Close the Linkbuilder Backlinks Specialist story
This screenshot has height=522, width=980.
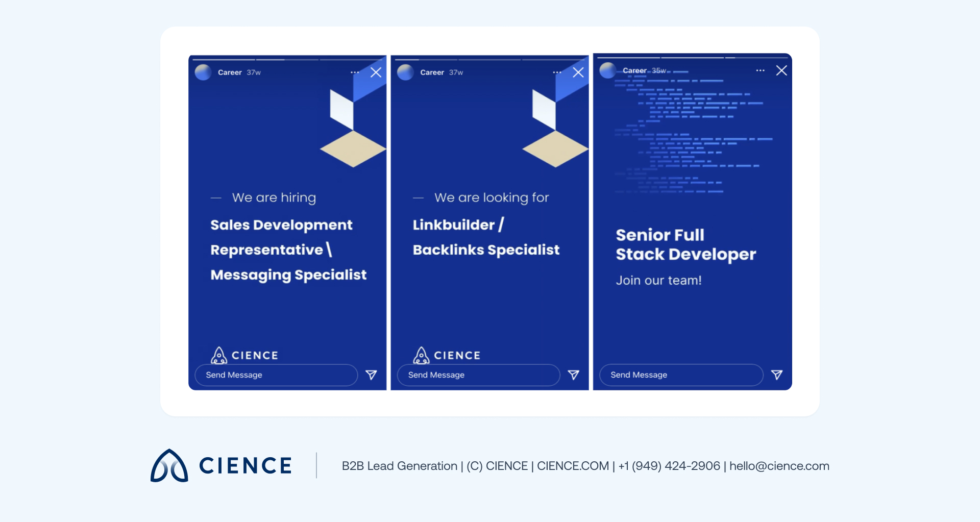pos(578,72)
